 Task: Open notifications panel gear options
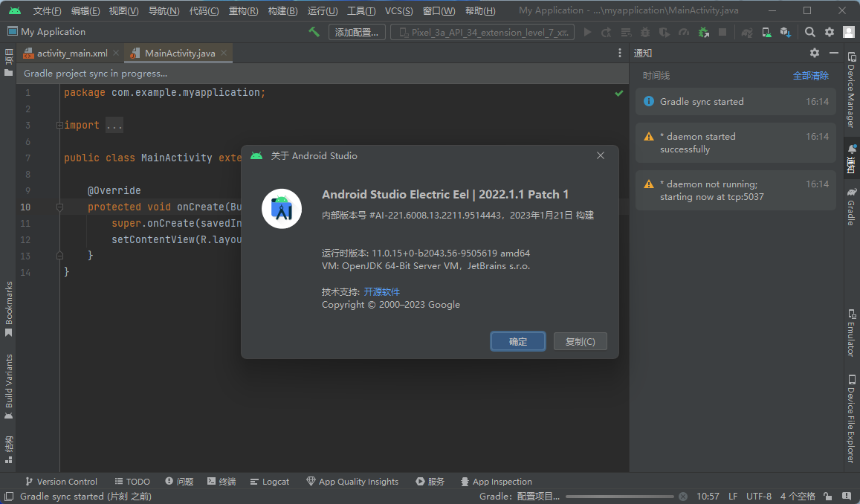coord(815,53)
